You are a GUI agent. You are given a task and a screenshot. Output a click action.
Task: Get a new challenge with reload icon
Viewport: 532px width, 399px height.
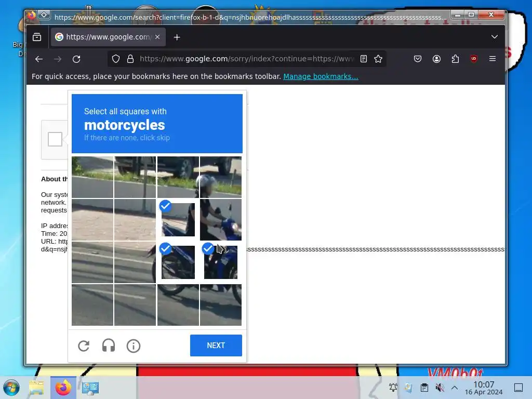[x=84, y=345]
